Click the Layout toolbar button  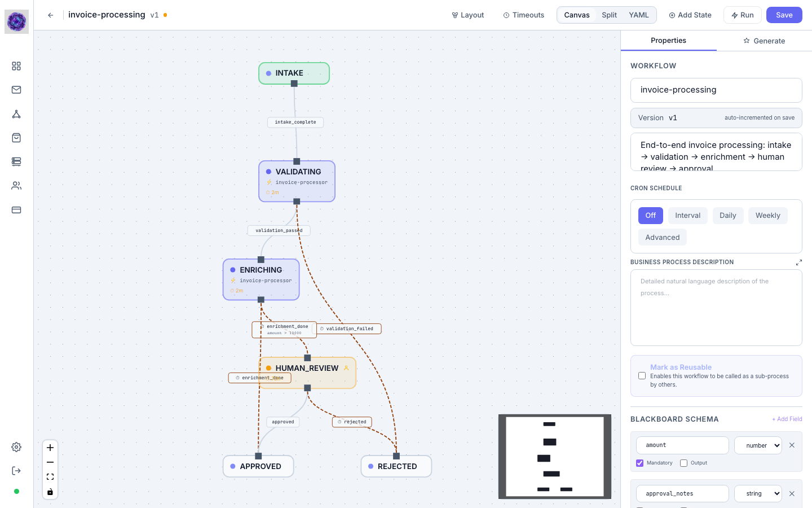(468, 15)
